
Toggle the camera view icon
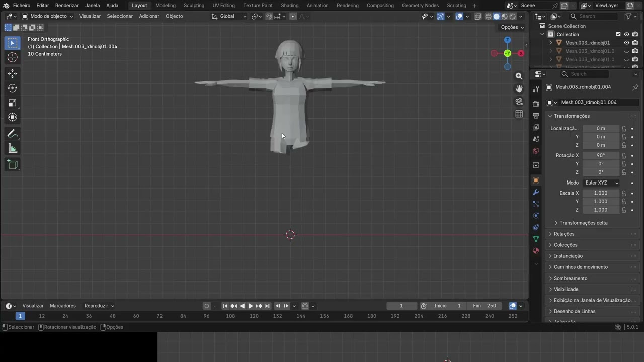pos(519,102)
